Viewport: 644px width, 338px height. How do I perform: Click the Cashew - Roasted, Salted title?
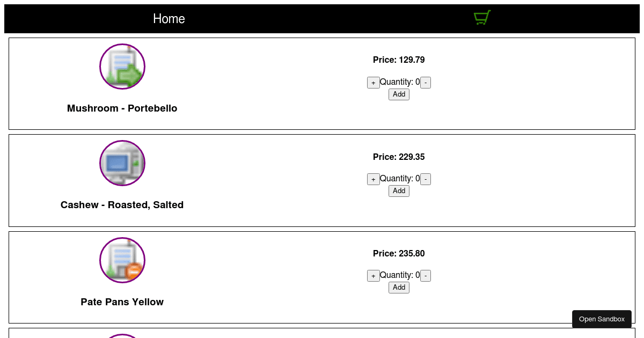point(122,205)
